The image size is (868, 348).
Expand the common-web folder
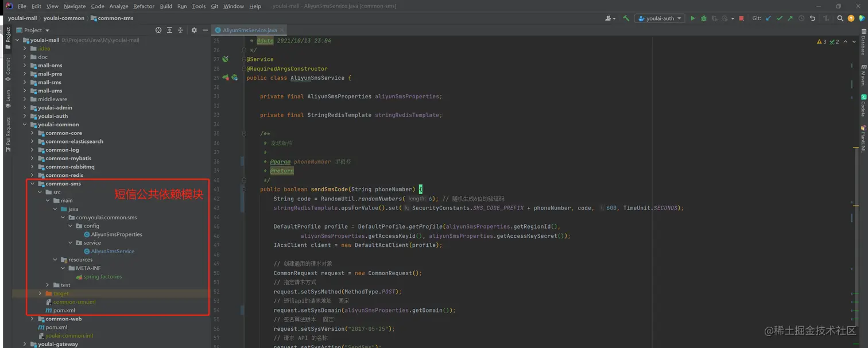click(32, 319)
